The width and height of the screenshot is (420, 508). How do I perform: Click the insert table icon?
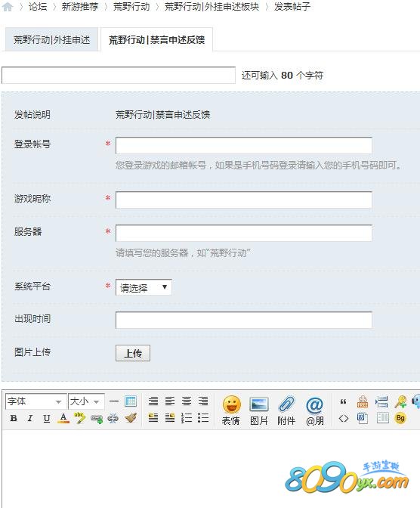[x=131, y=401]
